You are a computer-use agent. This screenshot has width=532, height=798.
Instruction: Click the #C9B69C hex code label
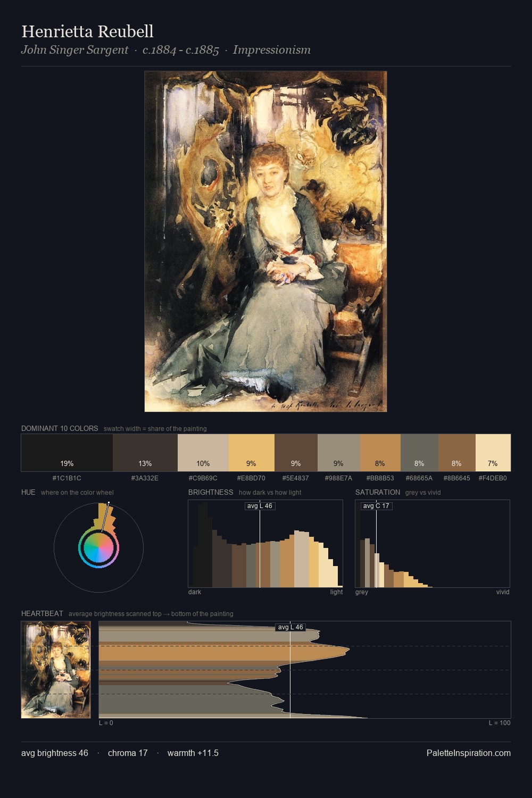203,478
